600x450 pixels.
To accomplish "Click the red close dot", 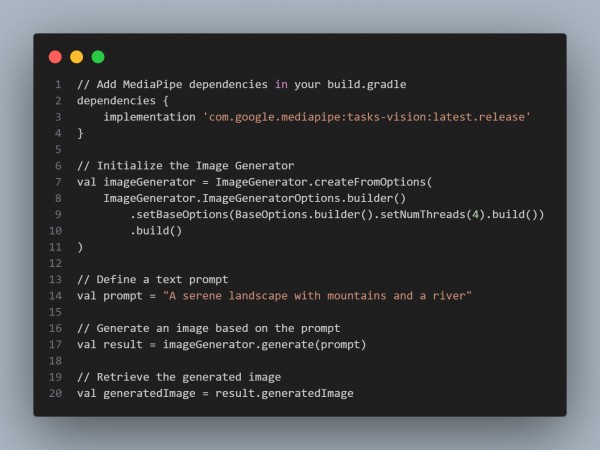I will (x=55, y=57).
